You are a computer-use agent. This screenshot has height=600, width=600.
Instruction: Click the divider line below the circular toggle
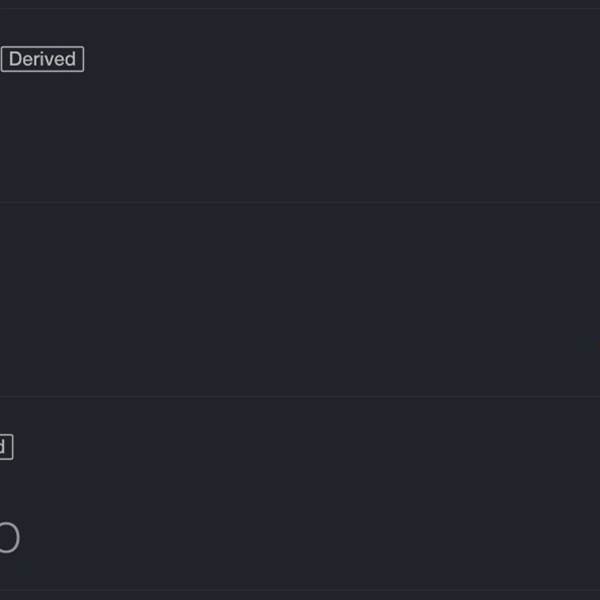(300, 588)
